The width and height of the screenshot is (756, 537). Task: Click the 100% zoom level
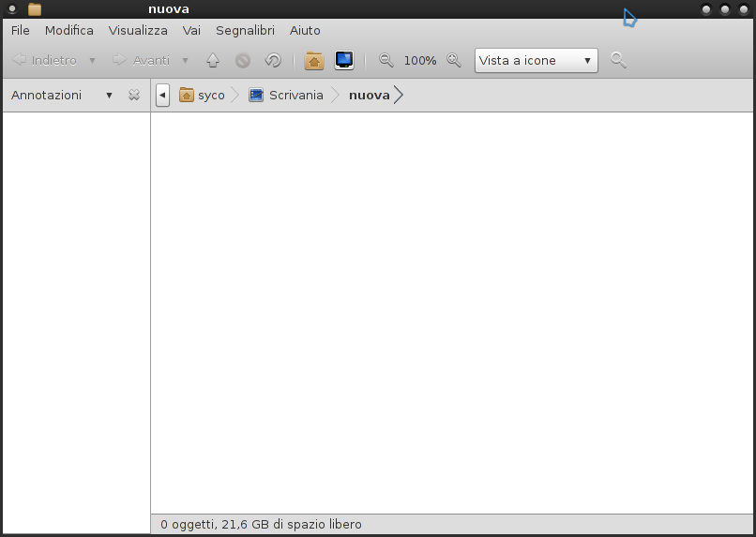420,61
